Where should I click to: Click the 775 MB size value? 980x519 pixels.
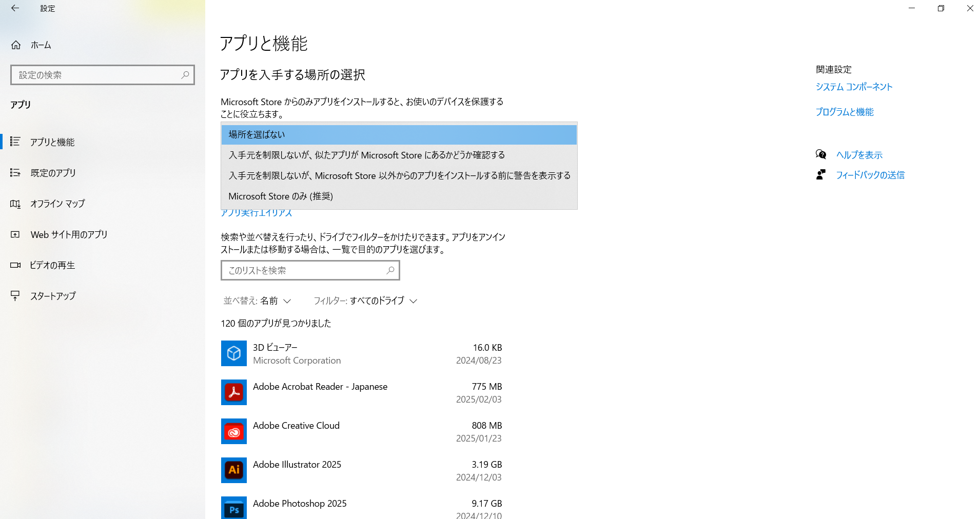click(487, 387)
